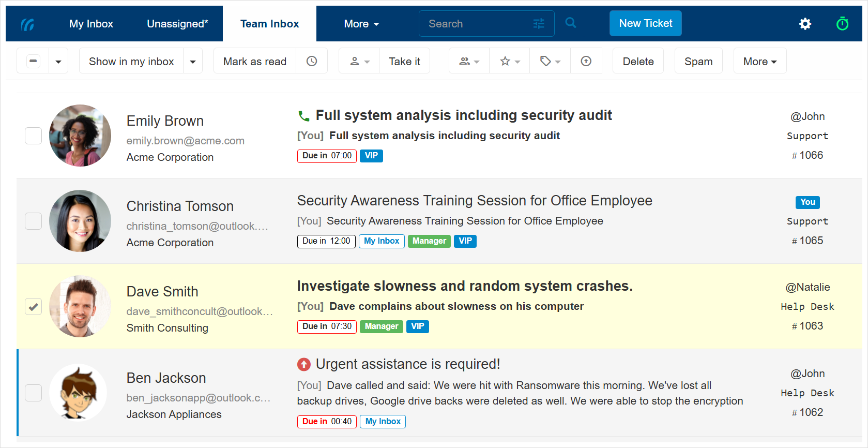Image resolution: width=868 pixels, height=448 pixels.
Task: Uncheck Dave Smith's ticket checkbox
Action: (34, 307)
